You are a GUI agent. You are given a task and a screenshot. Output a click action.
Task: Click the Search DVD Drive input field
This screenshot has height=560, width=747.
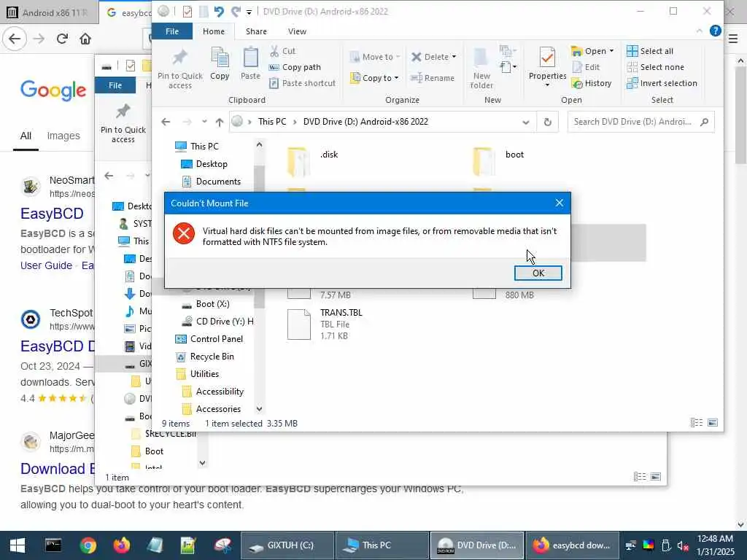[x=640, y=122]
